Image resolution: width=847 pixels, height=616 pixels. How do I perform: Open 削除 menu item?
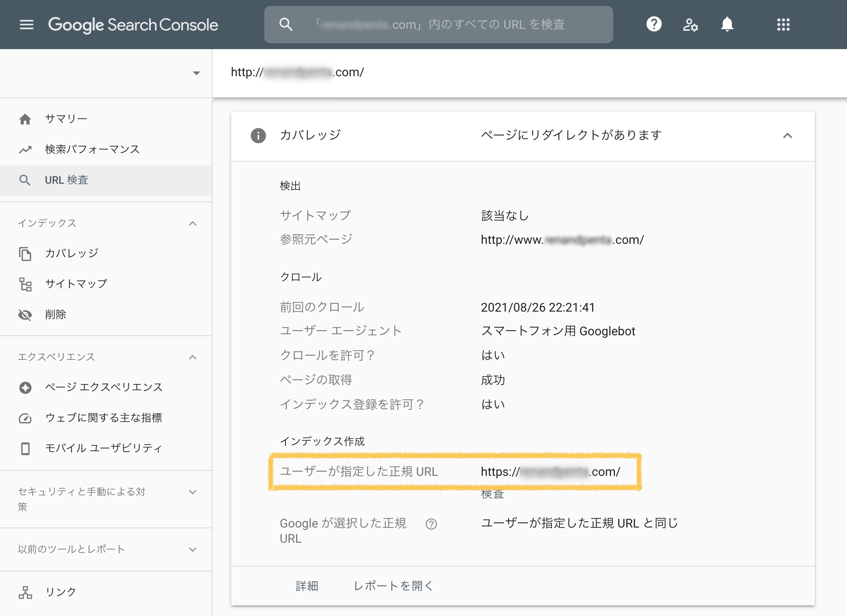(x=106, y=315)
